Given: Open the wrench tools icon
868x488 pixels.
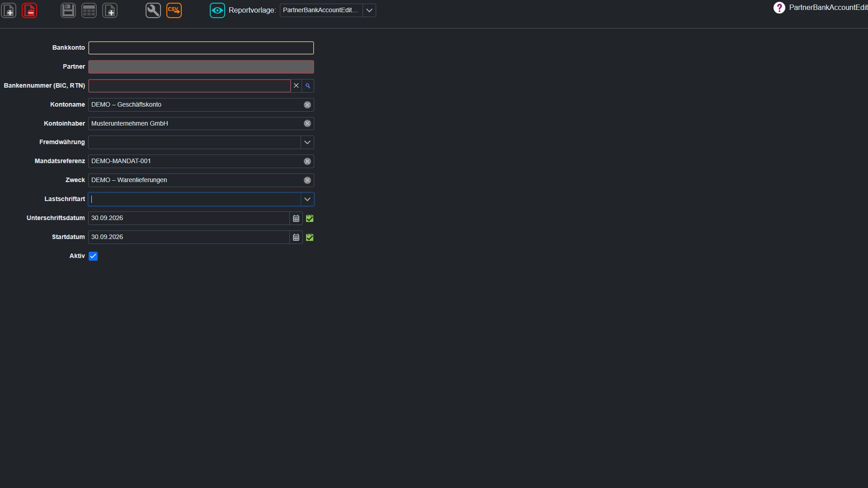Looking at the screenshot, I should tap(153, 10).
